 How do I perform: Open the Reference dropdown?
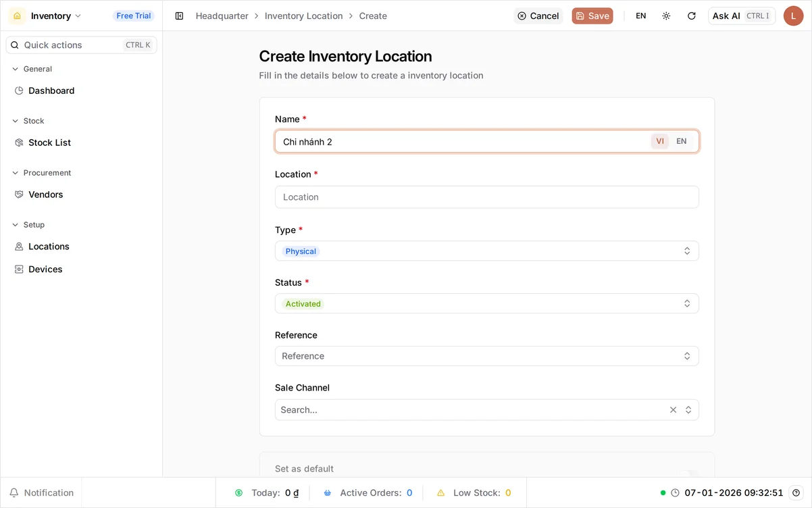486,356
